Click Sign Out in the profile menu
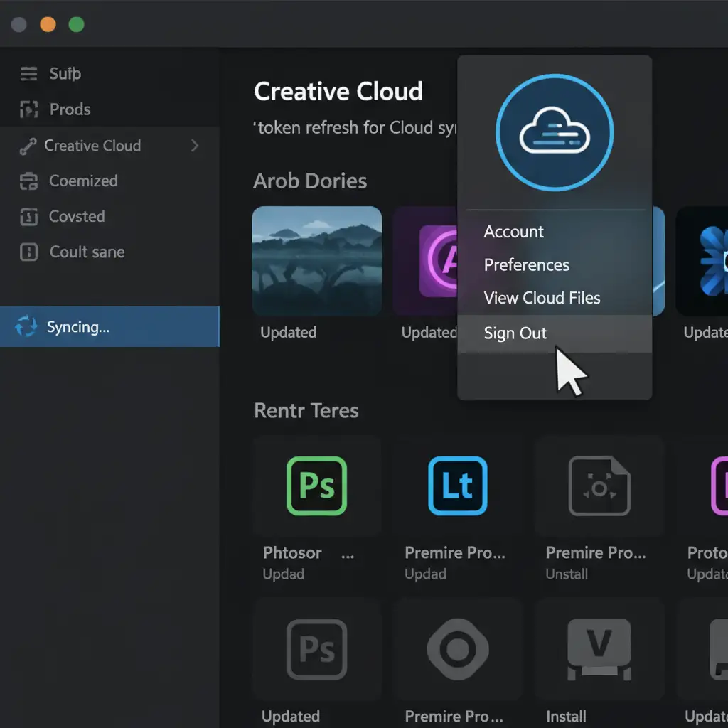The height and width of the screenshot is (728, 728). coord(515,333)
